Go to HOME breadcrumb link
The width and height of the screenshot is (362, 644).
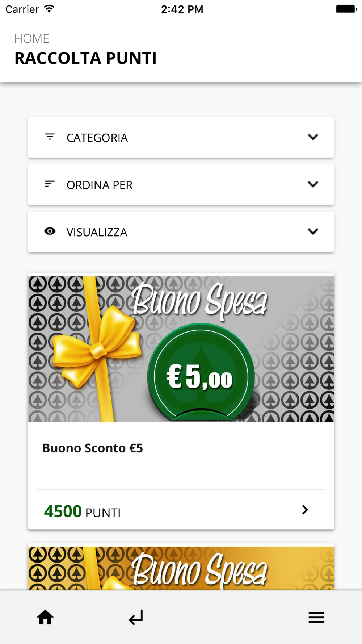pos(32,39)
